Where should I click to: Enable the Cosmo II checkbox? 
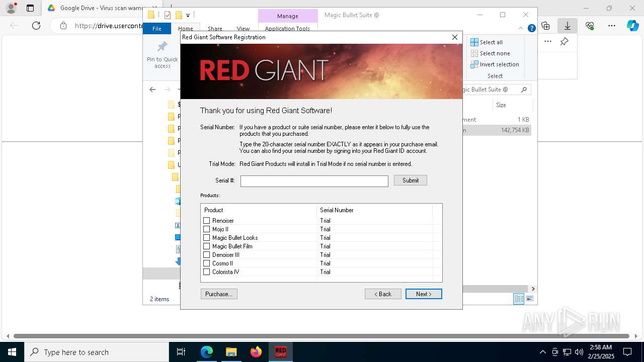[206, 263]
